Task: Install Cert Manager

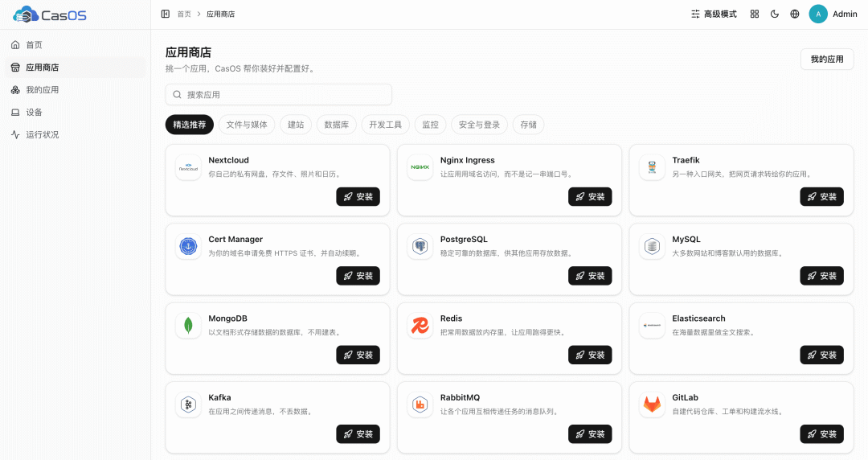Action: pos(358,276)
